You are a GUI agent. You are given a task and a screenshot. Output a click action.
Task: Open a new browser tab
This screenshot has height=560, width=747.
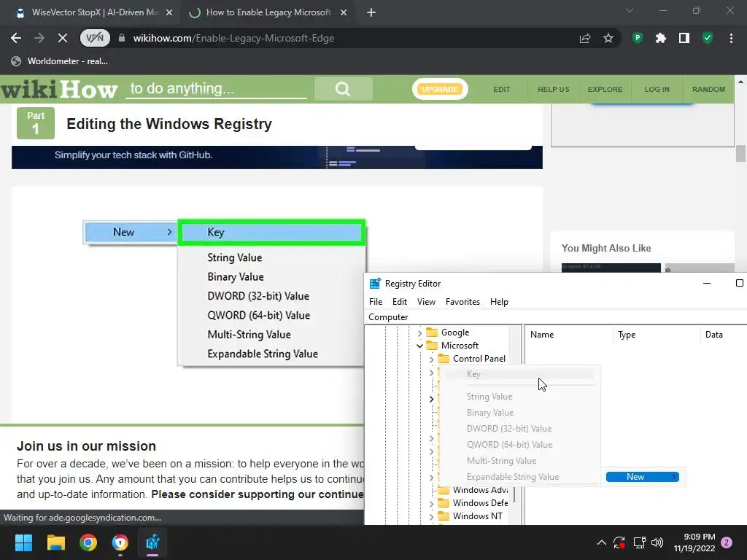pyautogui.click(x=371, y=12)
